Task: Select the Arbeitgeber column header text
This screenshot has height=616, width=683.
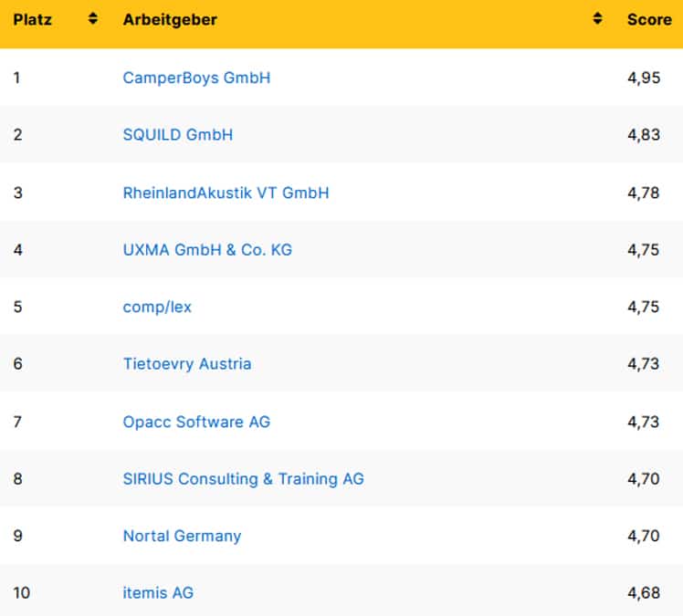Action: point(170,19)
